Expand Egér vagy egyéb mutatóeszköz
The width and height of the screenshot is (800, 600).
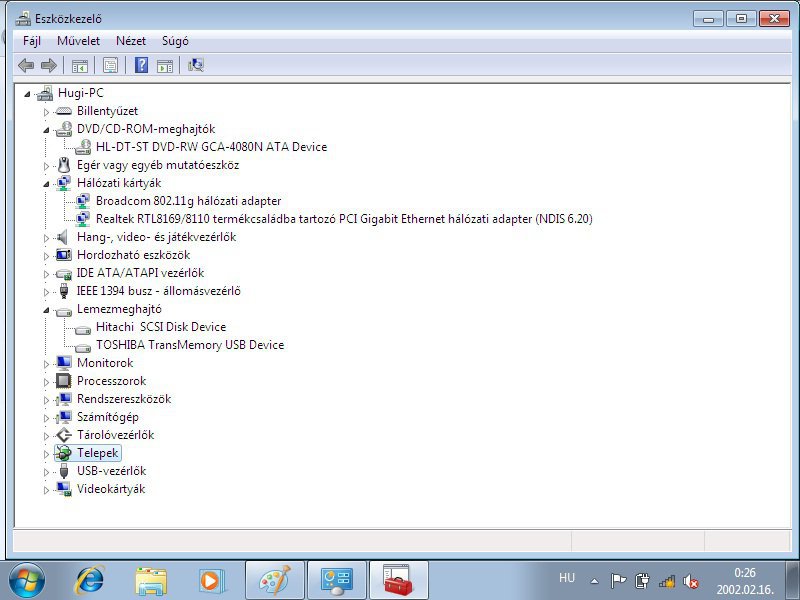click(x=46, y=166)
